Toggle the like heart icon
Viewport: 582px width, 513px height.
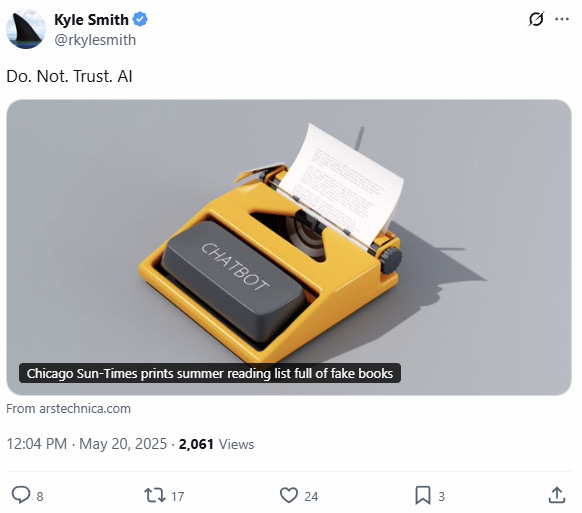289,495
